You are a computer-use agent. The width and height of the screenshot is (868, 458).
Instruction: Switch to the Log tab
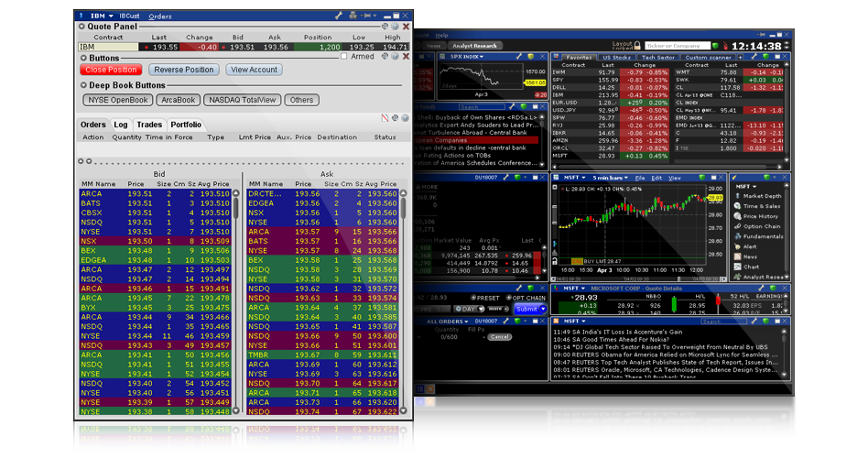click(x=121, y=125)
